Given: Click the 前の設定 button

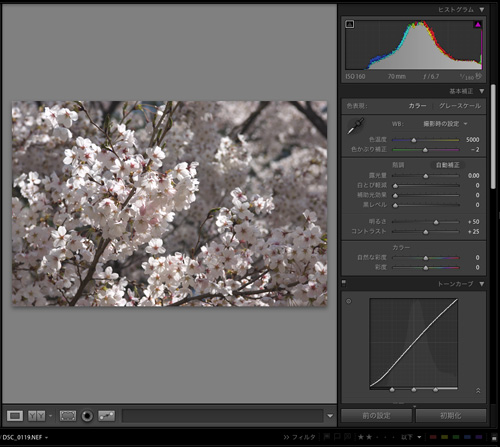Looking at the screenshot, I should 376,416.
